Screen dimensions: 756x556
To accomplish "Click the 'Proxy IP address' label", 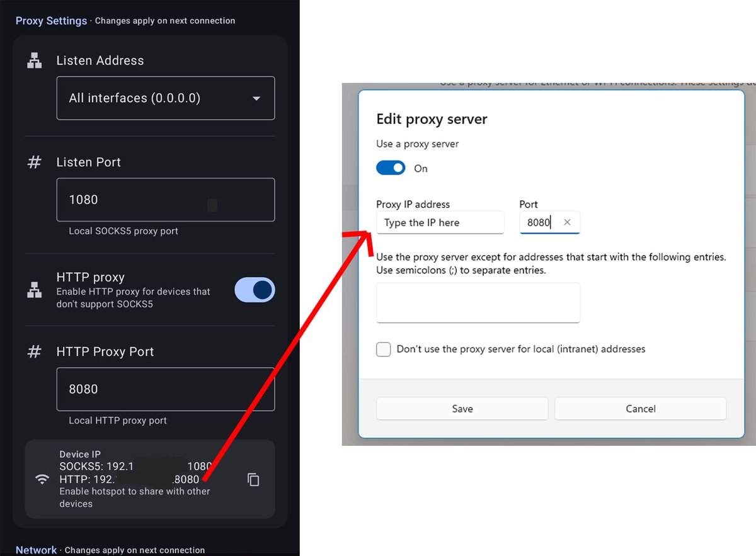I will coord(413,204).
